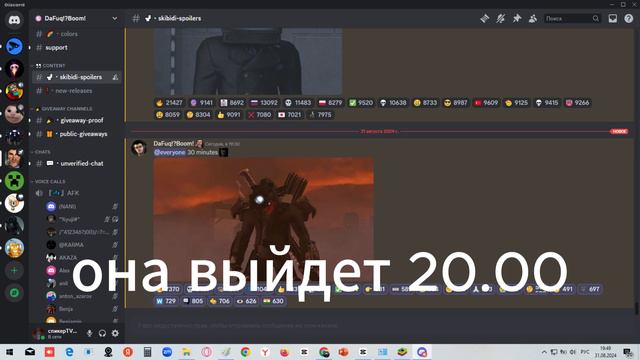Toggle Japan flag reaction 7021
The width and height of the screenshot is (640, 360).
[x=289, y=115]
